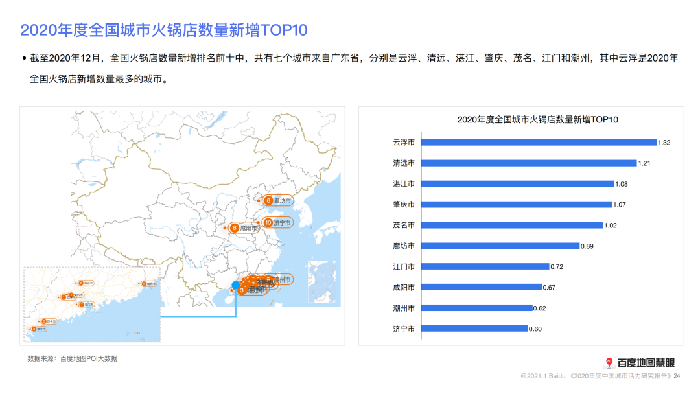Click the blue dot connector over Guangdong
The image size is (700, 394).
pyautogui.click(x=236, y=285)
